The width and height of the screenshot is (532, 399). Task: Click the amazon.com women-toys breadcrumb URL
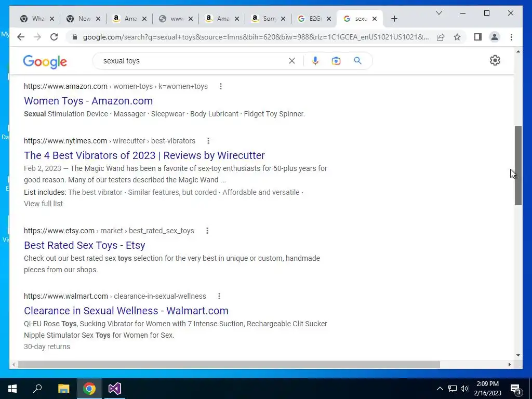point(116,86)
